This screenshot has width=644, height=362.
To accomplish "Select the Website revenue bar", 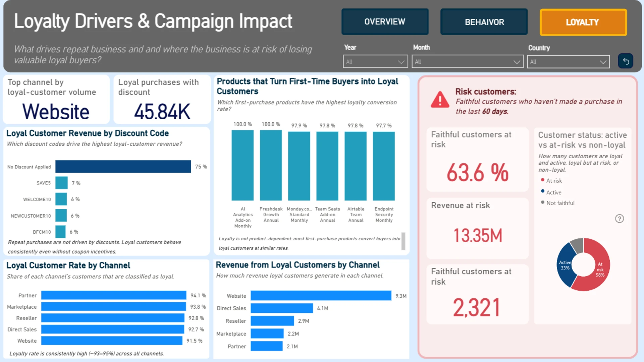I will pos(321,296).
